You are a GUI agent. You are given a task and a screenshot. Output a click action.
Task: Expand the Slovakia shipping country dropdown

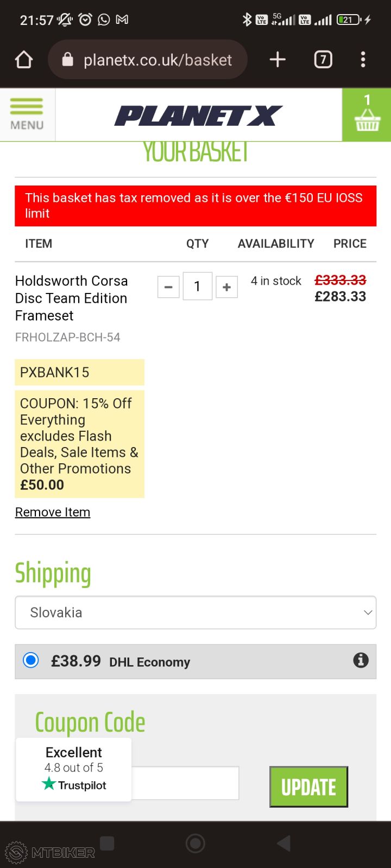click(x=195, y=612)
